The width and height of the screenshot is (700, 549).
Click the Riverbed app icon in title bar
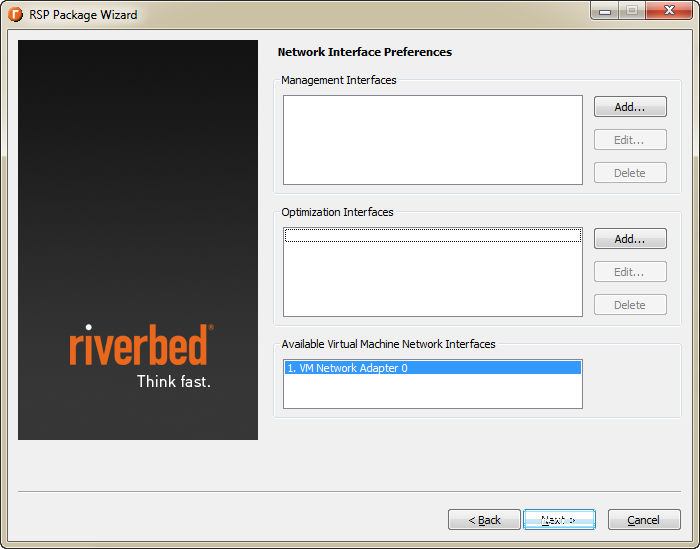click(x=15, y=14)
